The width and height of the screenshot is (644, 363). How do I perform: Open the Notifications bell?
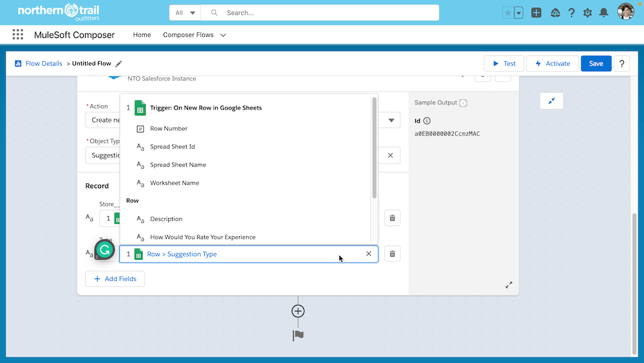(603, 13)
